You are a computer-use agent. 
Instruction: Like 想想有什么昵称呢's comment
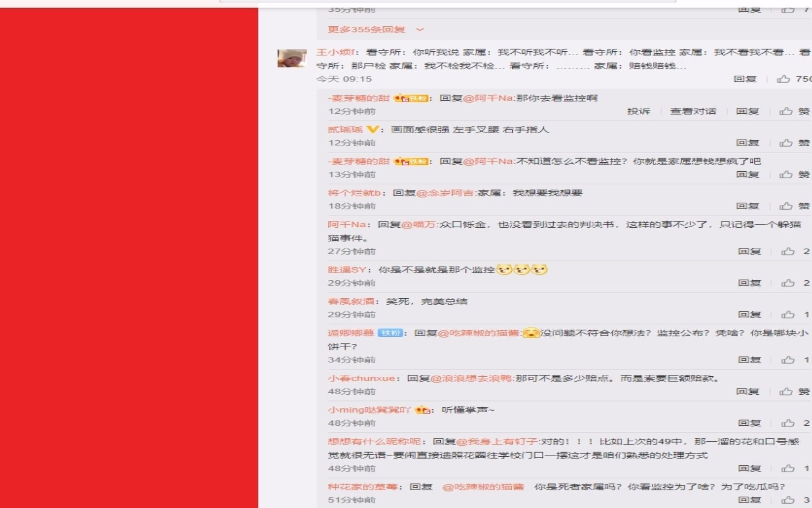click(787, 468)
